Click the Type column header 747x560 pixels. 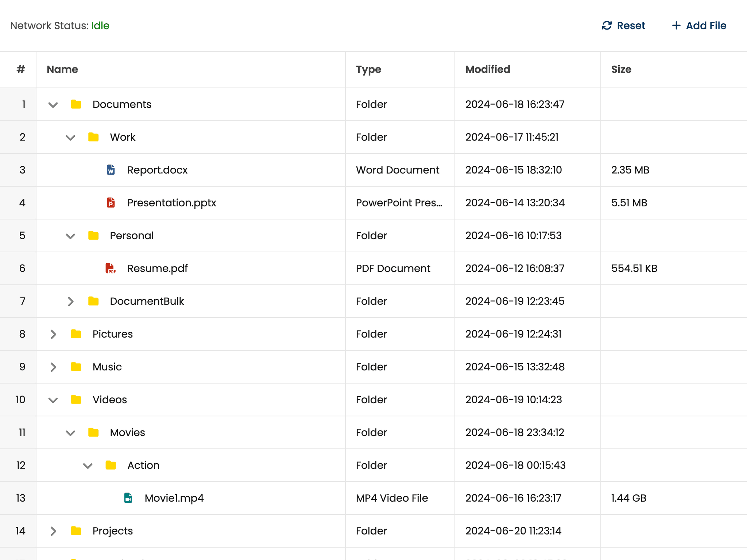pyautogui.click(x=400, y=69)
